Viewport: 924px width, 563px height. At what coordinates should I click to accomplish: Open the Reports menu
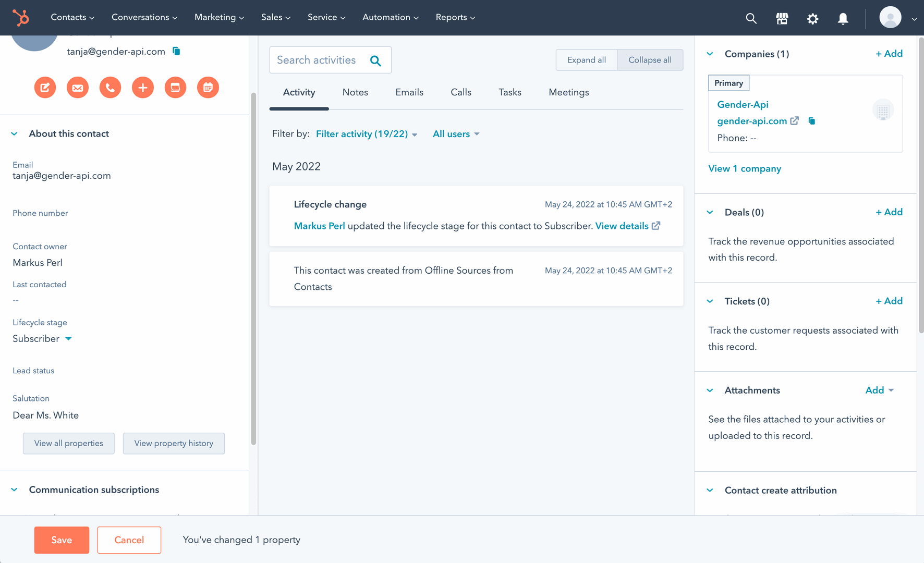tap(455, 18)
